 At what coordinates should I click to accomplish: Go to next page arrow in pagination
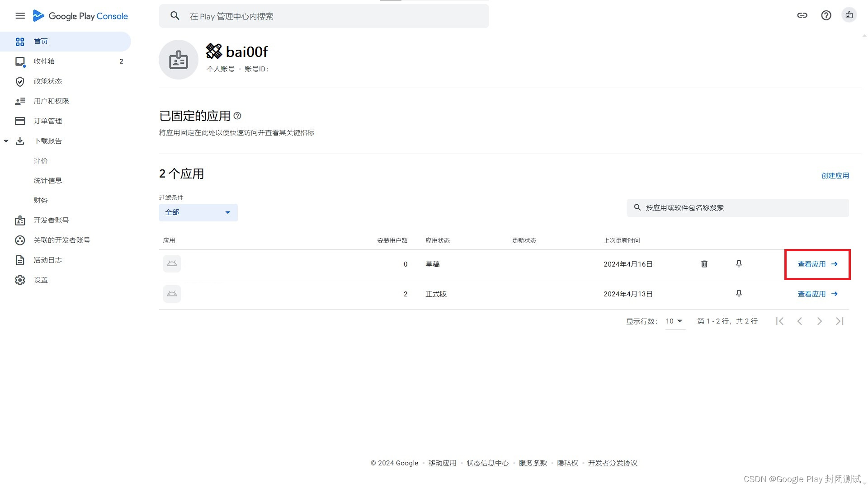(x=819, y=321)
